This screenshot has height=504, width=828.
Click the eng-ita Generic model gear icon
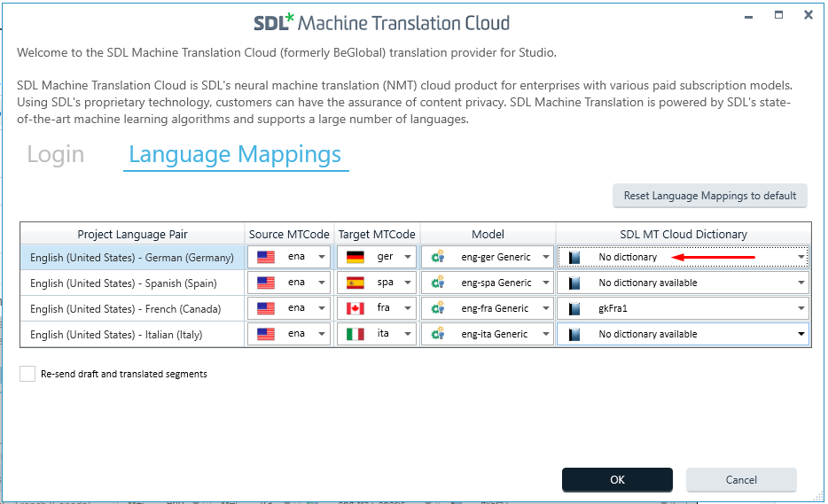(x=438, y=334)
